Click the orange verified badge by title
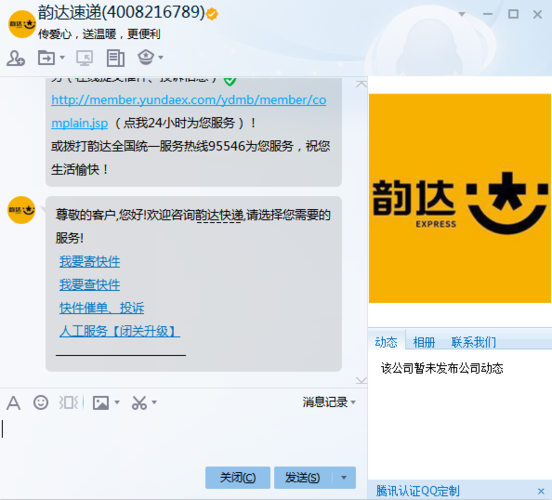Viewport: 552px width, 500px height. [212, 14]
